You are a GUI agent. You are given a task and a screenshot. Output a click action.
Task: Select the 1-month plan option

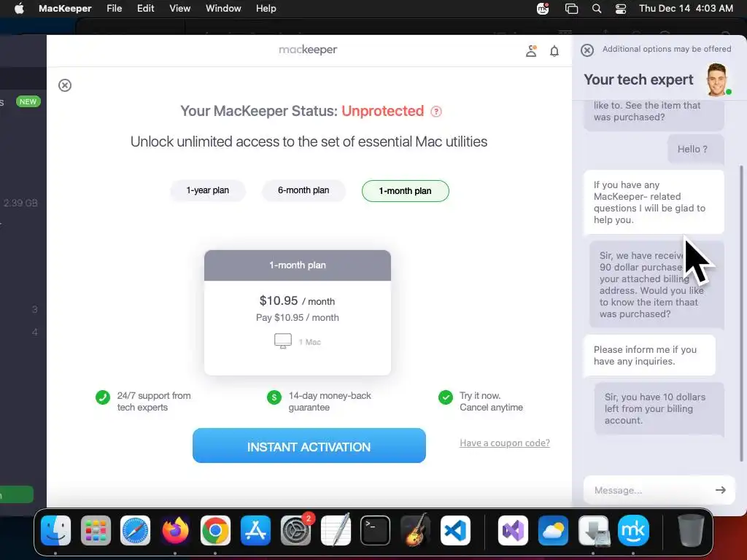click(x=406, y=191)
